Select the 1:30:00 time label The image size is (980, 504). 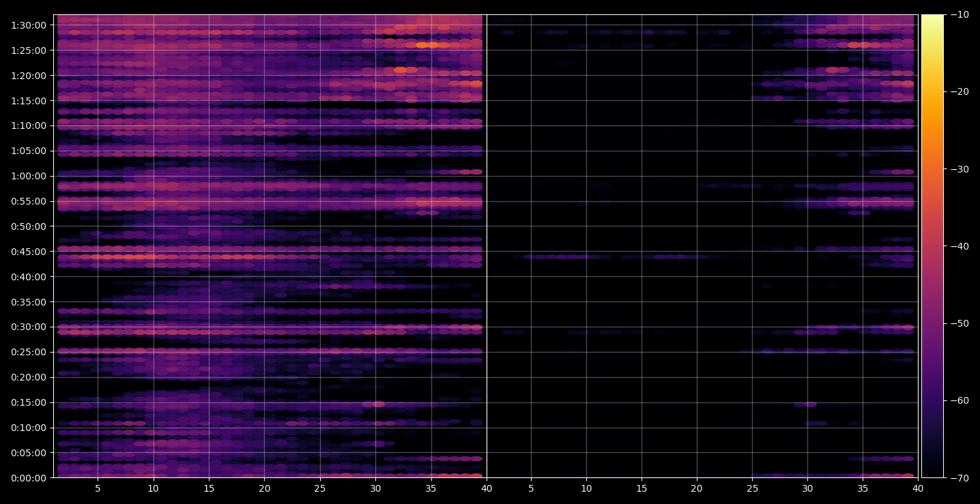(x=29, y=25)
